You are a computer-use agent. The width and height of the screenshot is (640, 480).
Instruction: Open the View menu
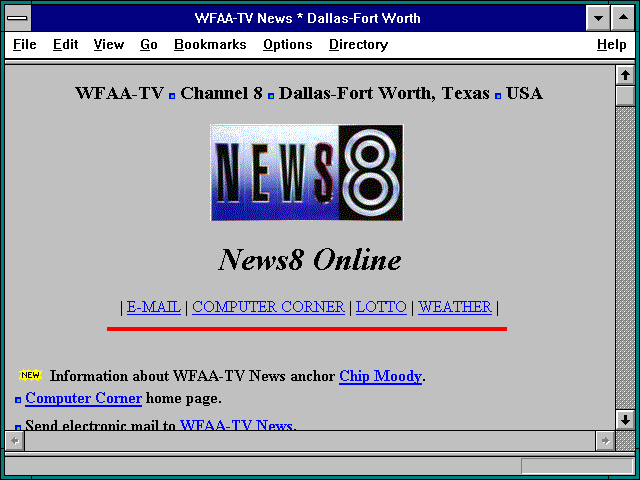109,44
